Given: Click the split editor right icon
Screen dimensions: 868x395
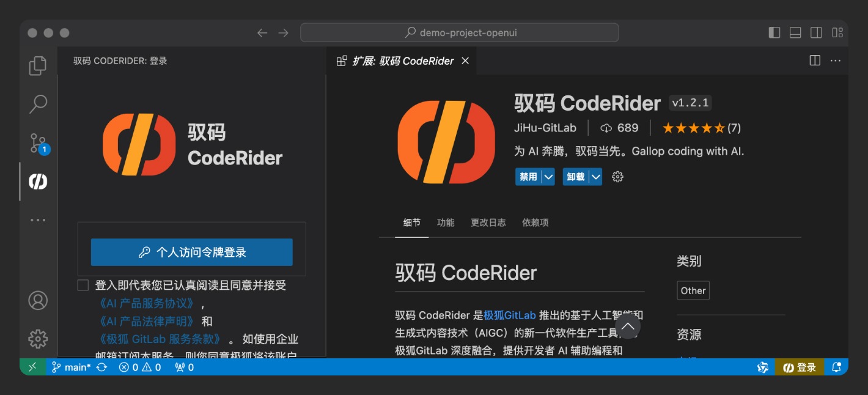Looking at the screenshot, I should click(814, 61).
